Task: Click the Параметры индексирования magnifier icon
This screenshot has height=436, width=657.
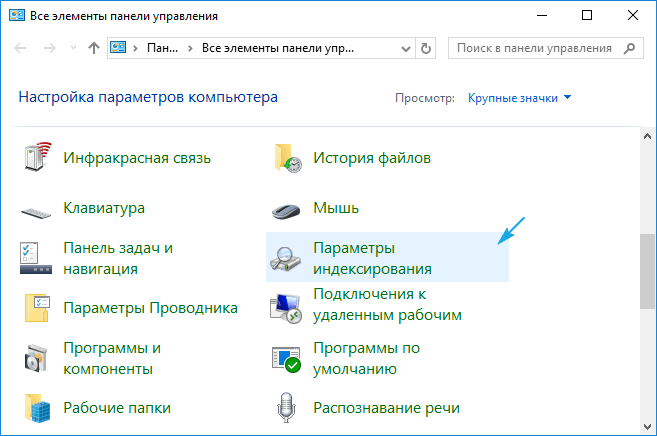Action: point(287,259)
